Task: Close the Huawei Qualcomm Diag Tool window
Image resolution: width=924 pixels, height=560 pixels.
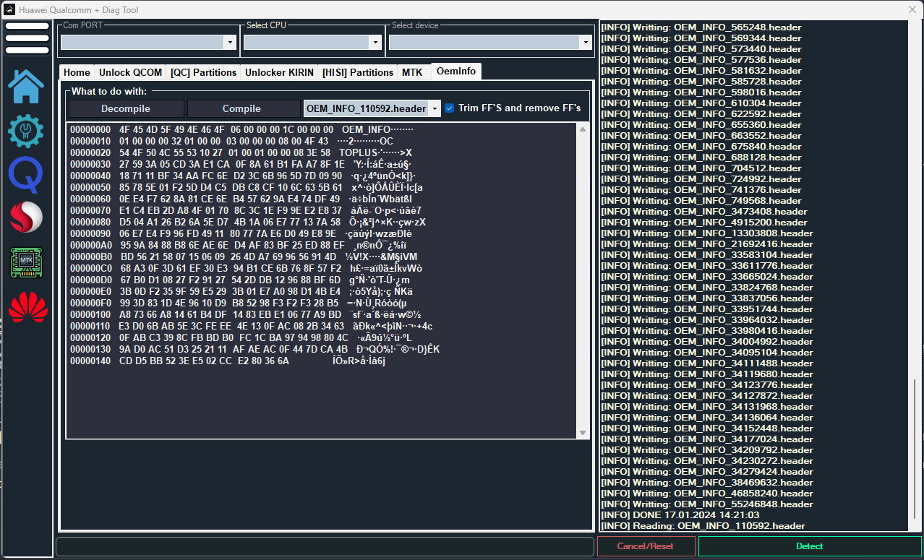Action: point(912,9)
